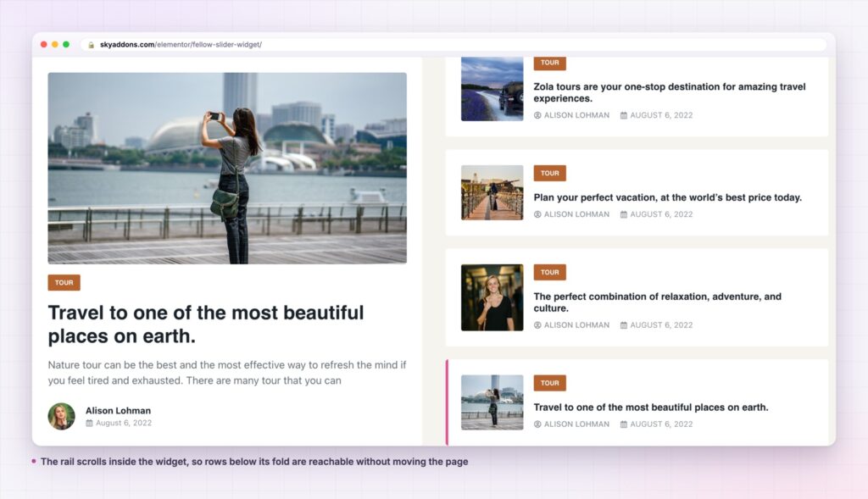This screenshot has width=868, height=499.
Task: Select the Zola tours article title
Action: 670,92
